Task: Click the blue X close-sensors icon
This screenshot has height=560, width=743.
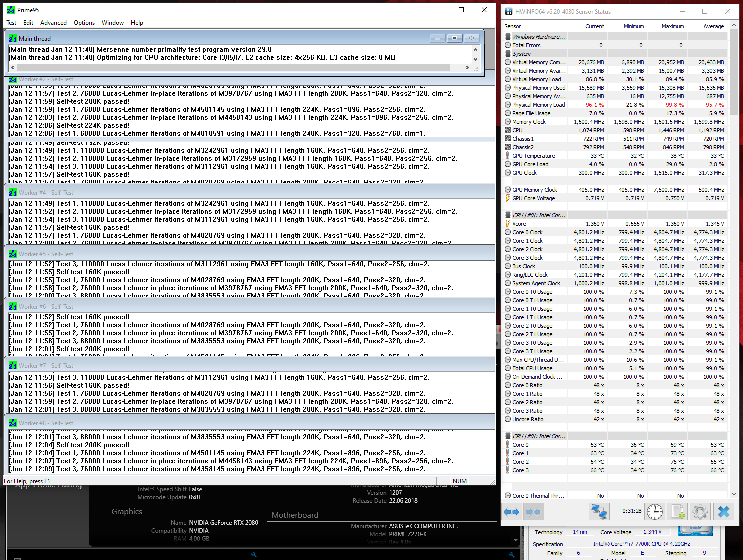Action: (x=723, y=512)
